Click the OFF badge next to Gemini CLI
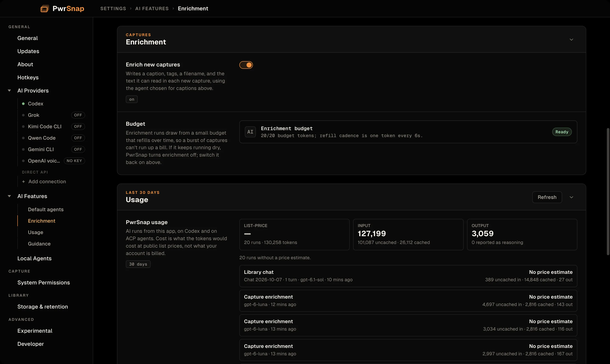This screenshot has height=364, width=610. (x=78, y=149)
